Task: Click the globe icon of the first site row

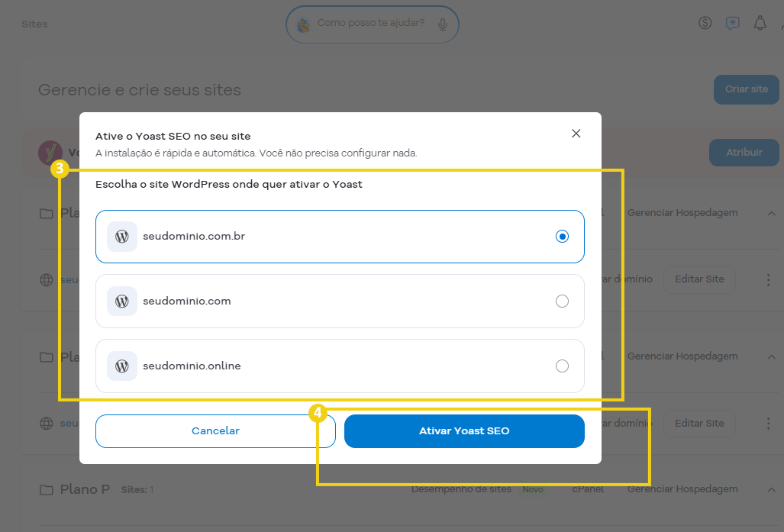Action: [46, 280]
